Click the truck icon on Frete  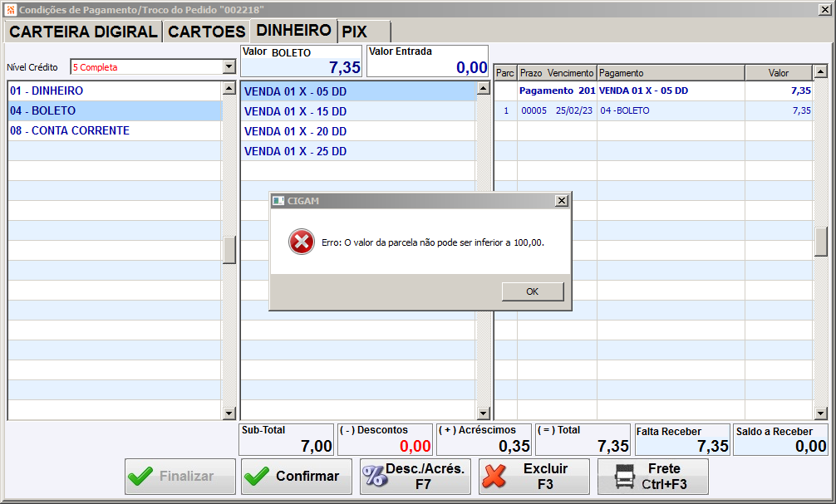[x=624, y=477]
